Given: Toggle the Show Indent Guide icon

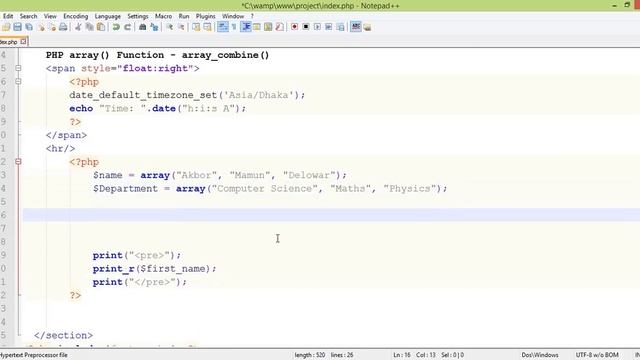Looking at the screenshot, I should pyautogui.click(x=246, y=27).
